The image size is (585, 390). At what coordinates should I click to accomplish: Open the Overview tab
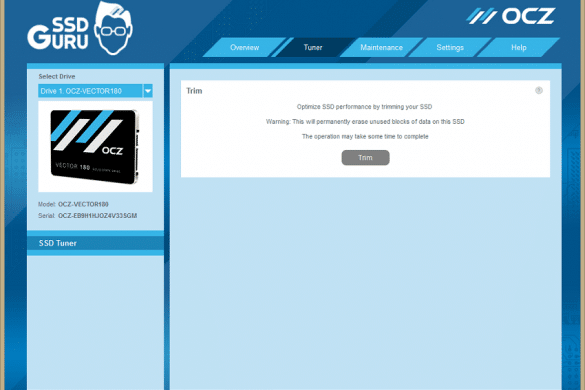click(x=244, y=47)
